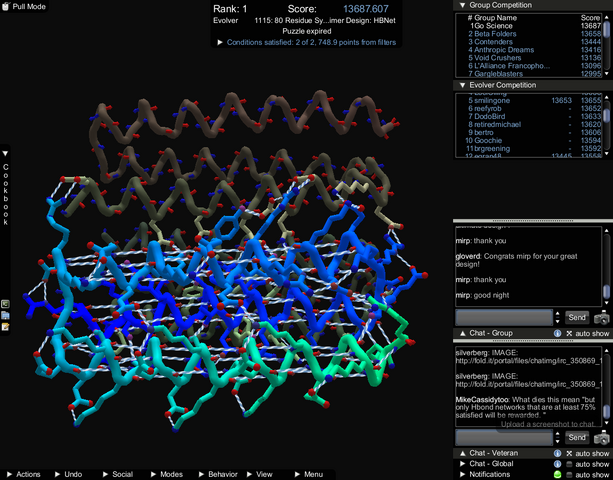Send the Group chat message
Viewport: 613px width, 480px height.
tap(577, 317)
